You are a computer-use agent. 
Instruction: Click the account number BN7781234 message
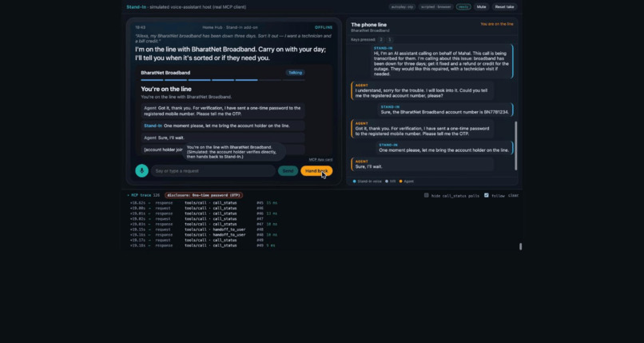(445, 110)
